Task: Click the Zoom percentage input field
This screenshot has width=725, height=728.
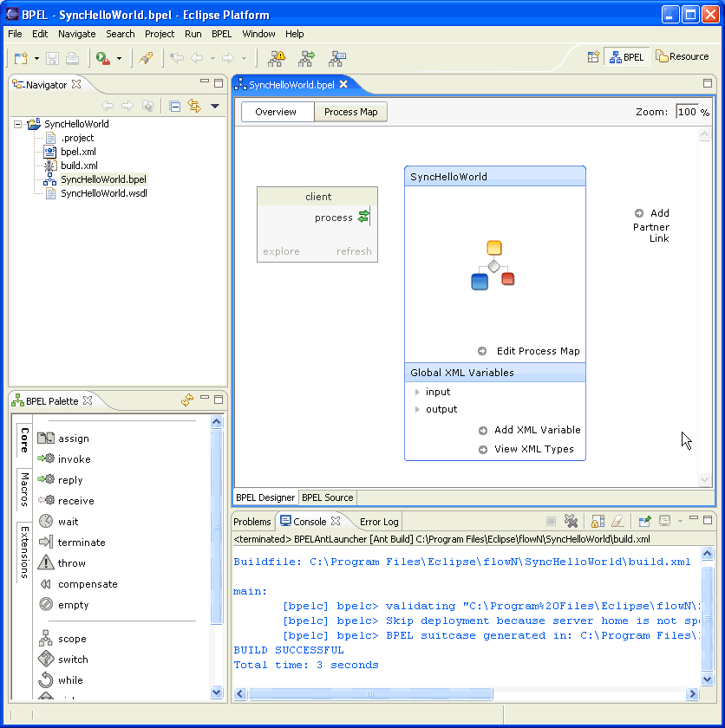Action: pyautogui.click(x=687, y=112)
